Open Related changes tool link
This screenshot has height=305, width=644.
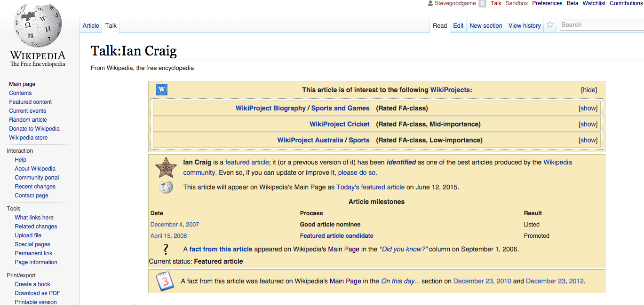[36, 227]
